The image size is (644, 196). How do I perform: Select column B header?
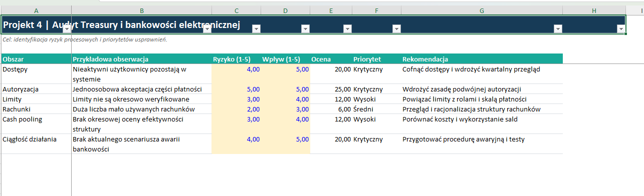pyautogui.click(x=142, y=10)
